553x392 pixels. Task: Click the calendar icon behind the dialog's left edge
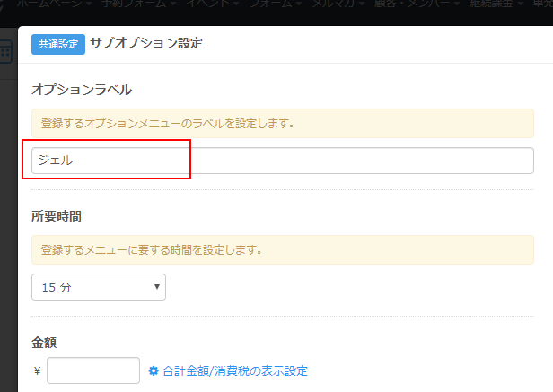tap(7, 51)
